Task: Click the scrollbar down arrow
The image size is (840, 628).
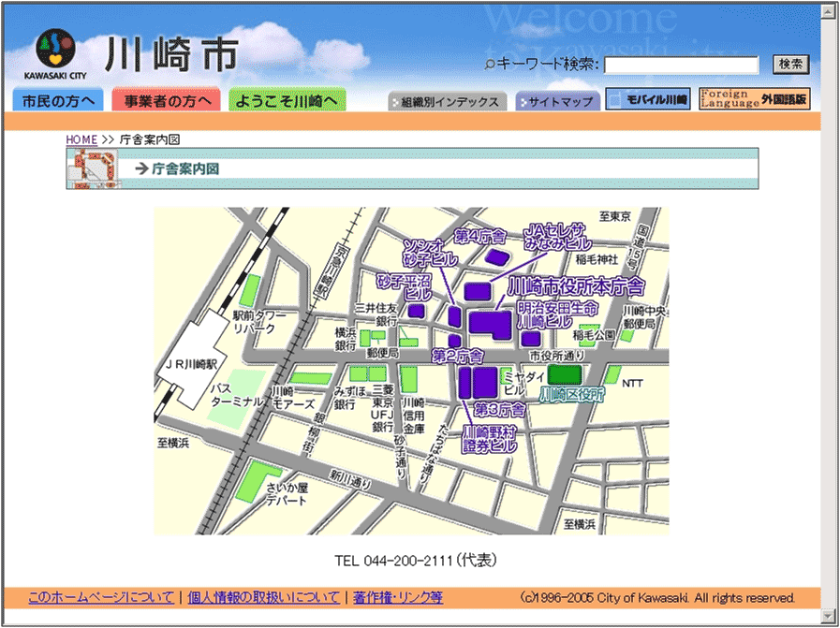Action: click(x=828, y=615)
